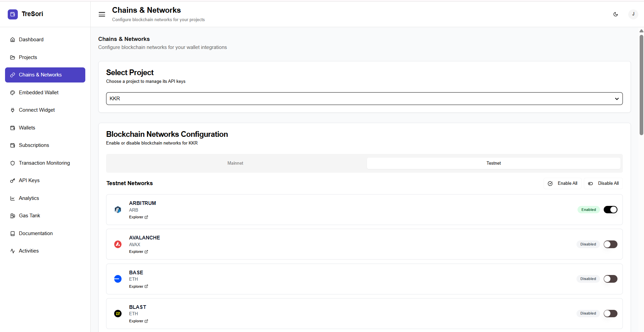The height and width of the screenshot is (332, 644).
Task: Turn on the Blast network switch
Action: tap(610, 314)
